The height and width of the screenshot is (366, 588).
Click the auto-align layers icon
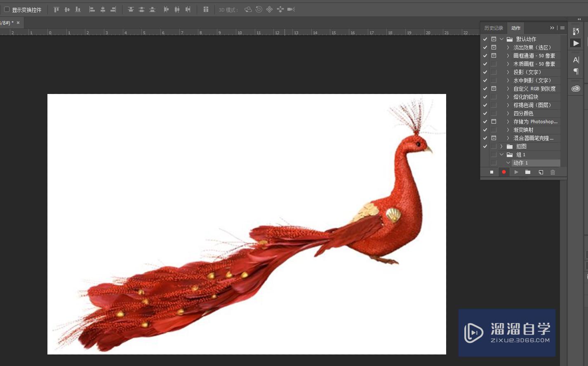206,9
